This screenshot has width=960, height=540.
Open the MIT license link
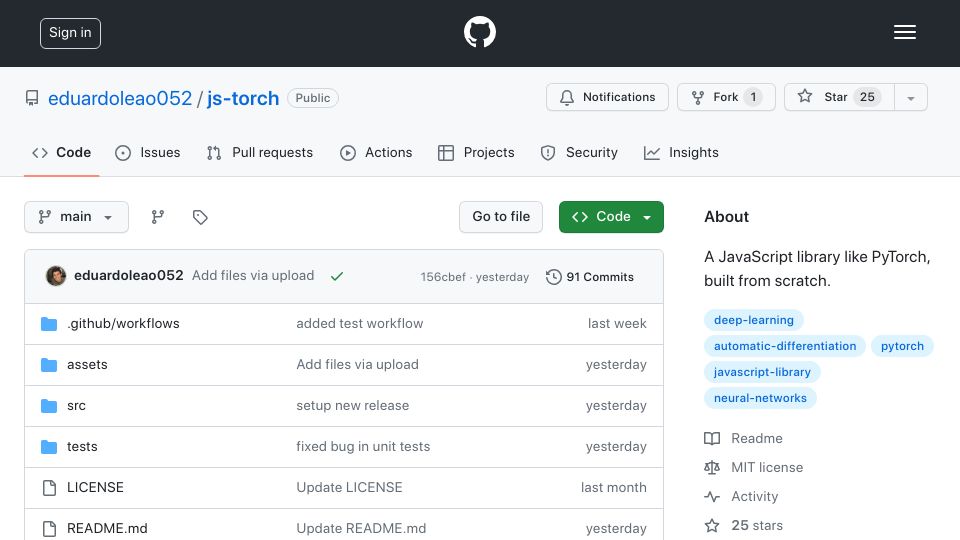[x=767, y=467]
